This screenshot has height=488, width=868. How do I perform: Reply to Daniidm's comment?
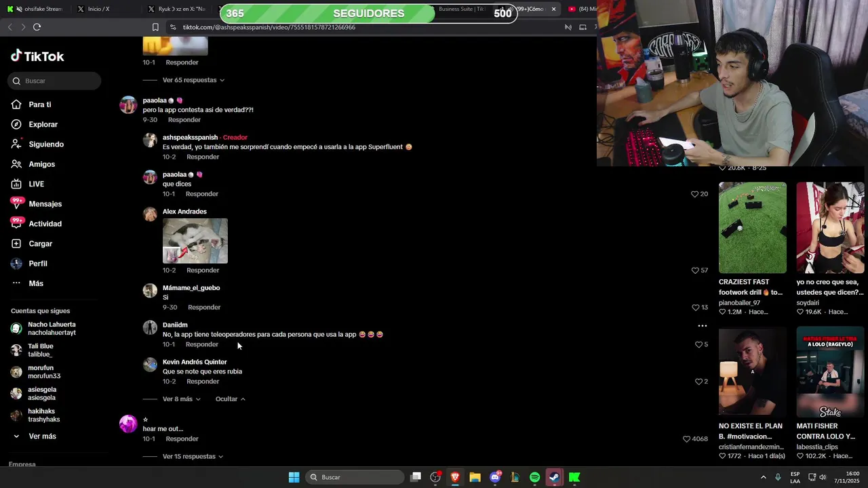coord(202,344)
